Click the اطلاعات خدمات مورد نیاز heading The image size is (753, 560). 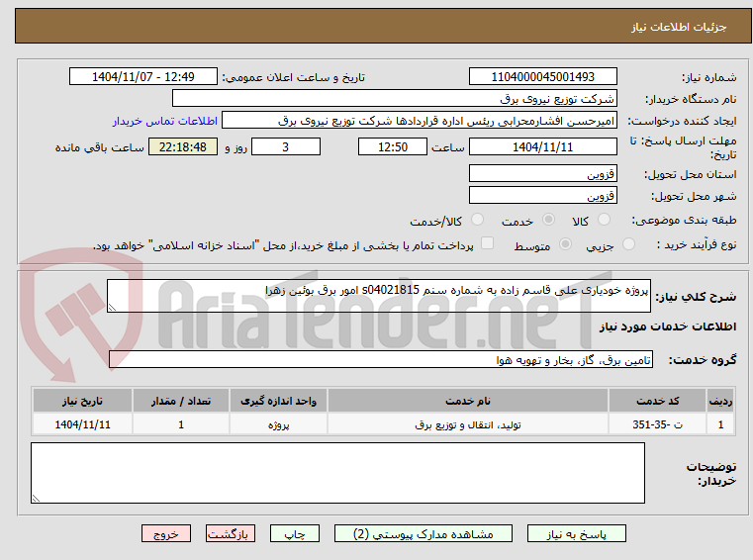coord(668,327)
